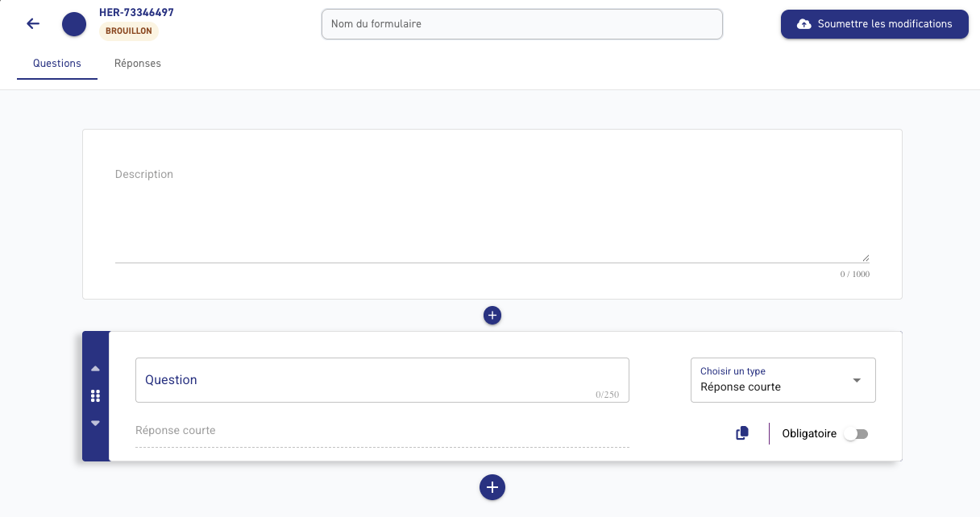Enable the Obligatoire toggle
This screenshot has height=517, width=980.
pos(856,434)
